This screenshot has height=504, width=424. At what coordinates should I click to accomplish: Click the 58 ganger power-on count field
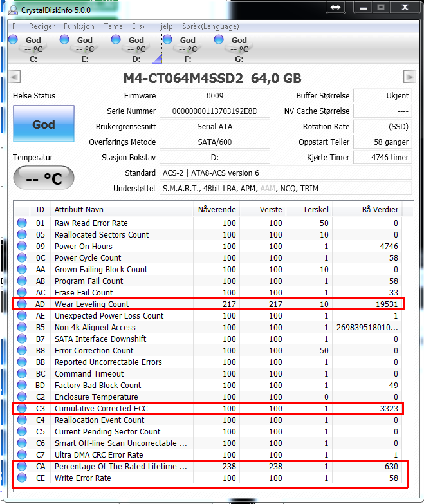tap(382, 142)
